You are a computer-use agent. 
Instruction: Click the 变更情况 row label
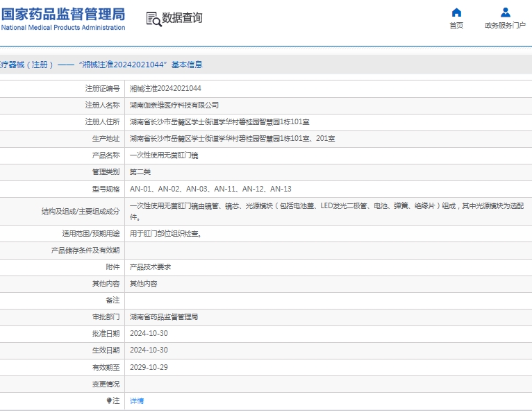(x=106, y=384)
